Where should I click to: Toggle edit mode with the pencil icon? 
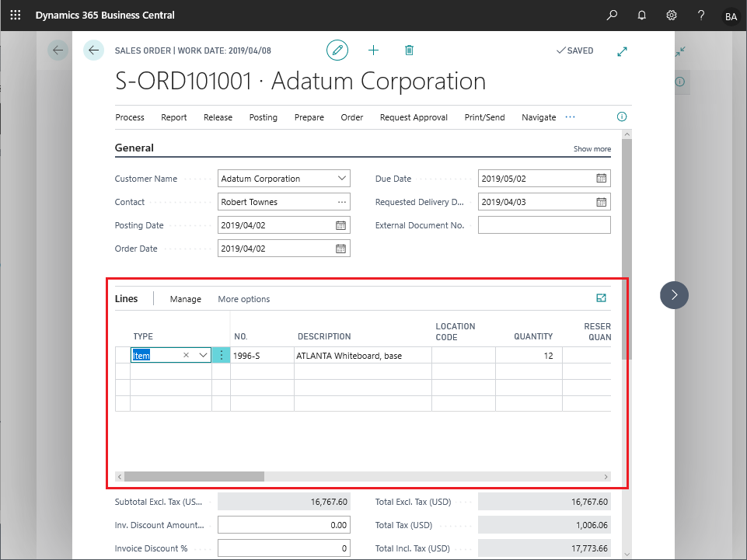tap(337, 50)
